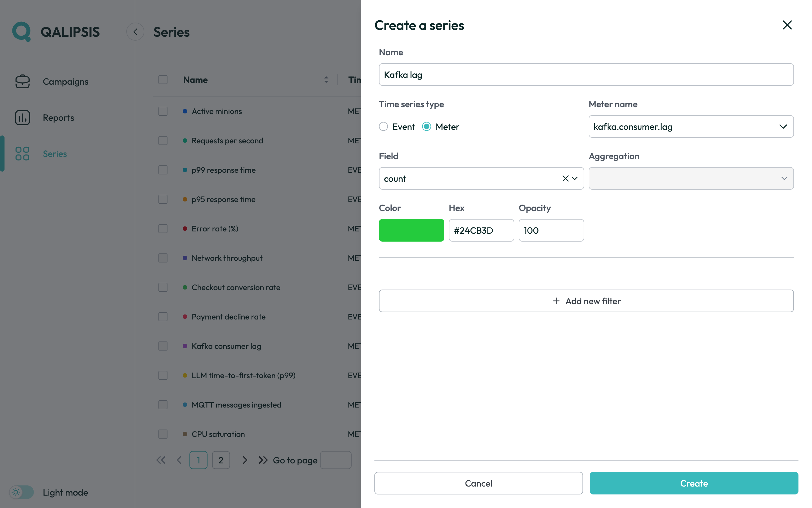
Task: Collapse the sidebar with the chevron button
Action: coord(135,32)
